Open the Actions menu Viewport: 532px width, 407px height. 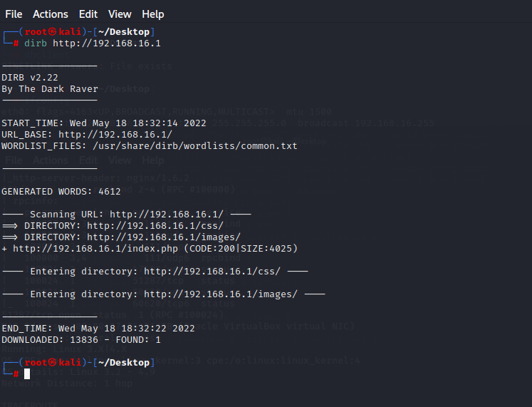click(51, 14)
